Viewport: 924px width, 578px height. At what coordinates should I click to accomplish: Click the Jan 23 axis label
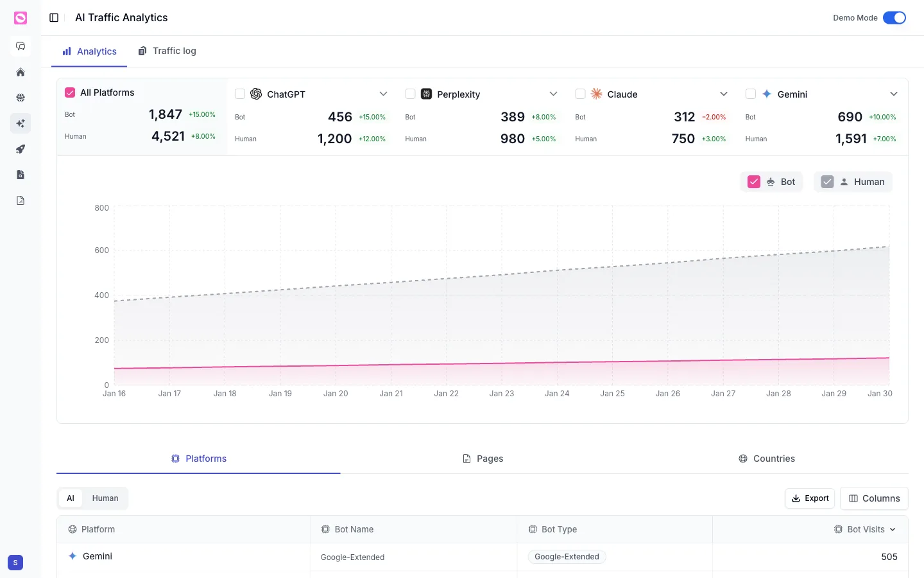click(x=502, y=394)
